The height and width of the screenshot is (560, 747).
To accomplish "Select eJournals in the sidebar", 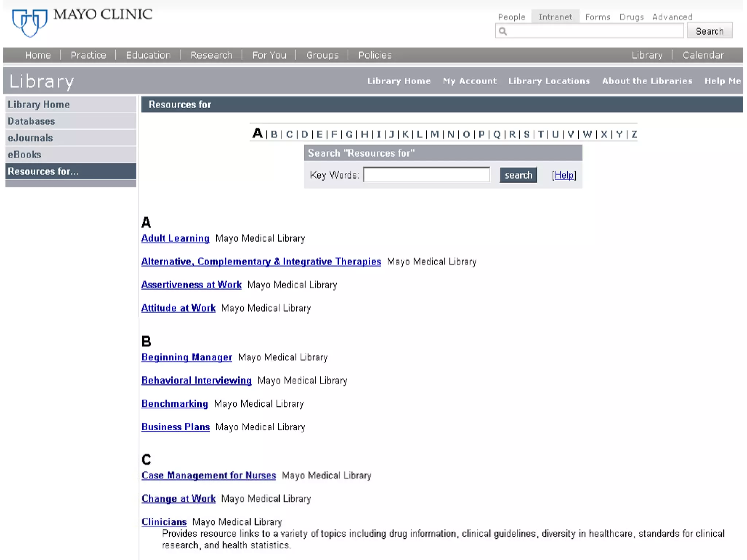I will [x=71, y=138].
